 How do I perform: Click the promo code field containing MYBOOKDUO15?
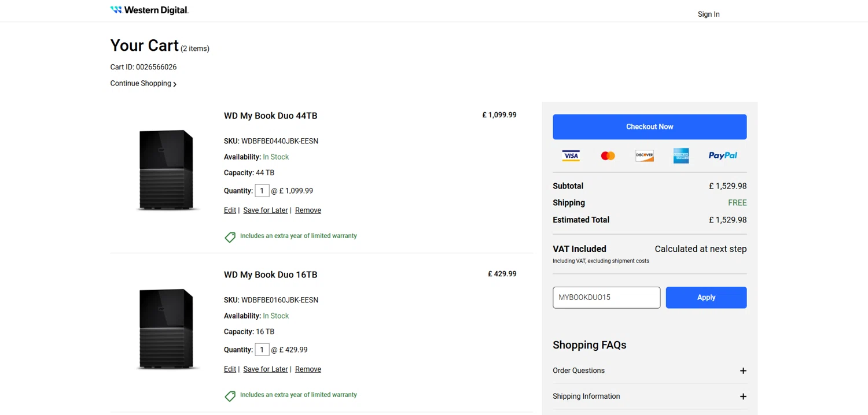tap(606, 298)
